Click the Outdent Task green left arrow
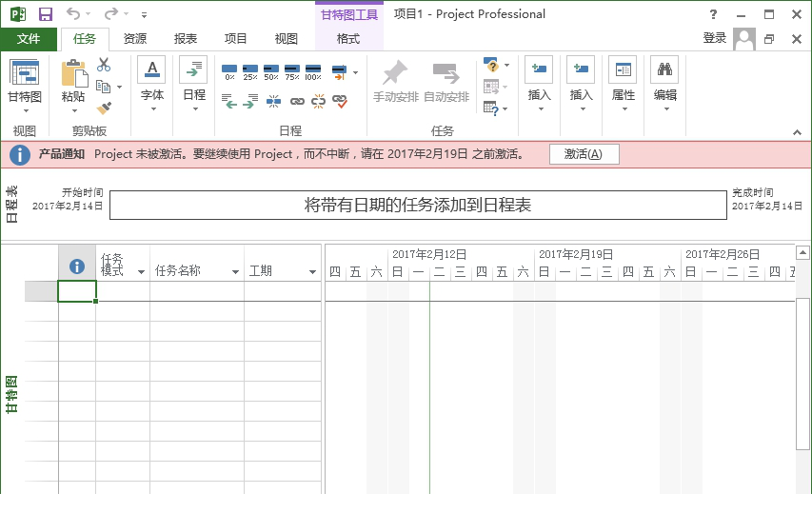 (x=229, y=101)
